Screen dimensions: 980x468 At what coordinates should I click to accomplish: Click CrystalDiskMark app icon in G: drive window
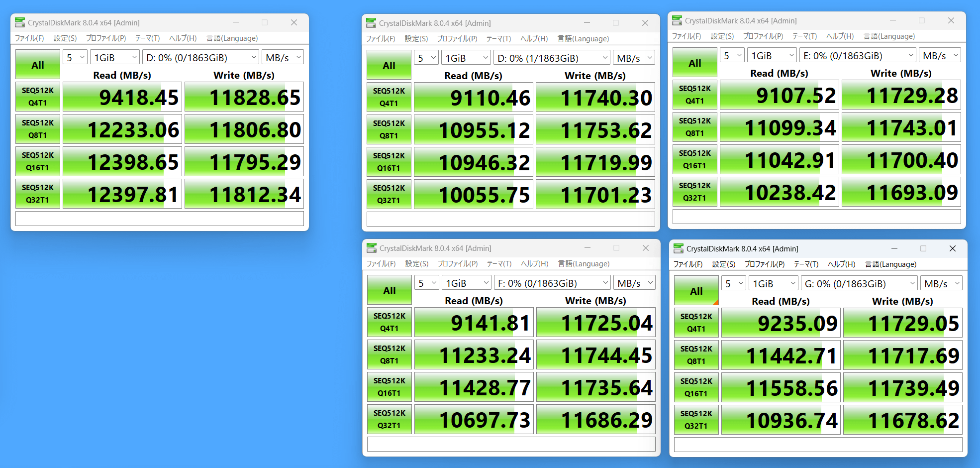[679, 248]
